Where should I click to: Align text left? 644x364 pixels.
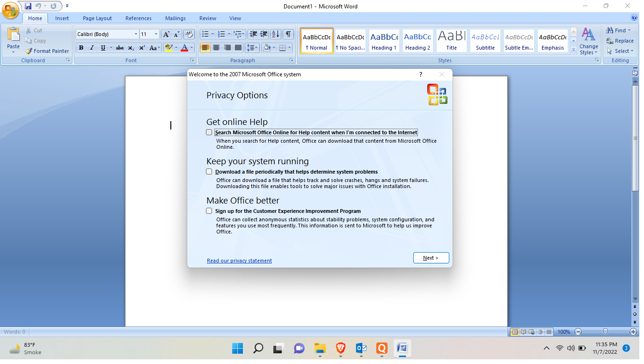(x=205, y=48)
